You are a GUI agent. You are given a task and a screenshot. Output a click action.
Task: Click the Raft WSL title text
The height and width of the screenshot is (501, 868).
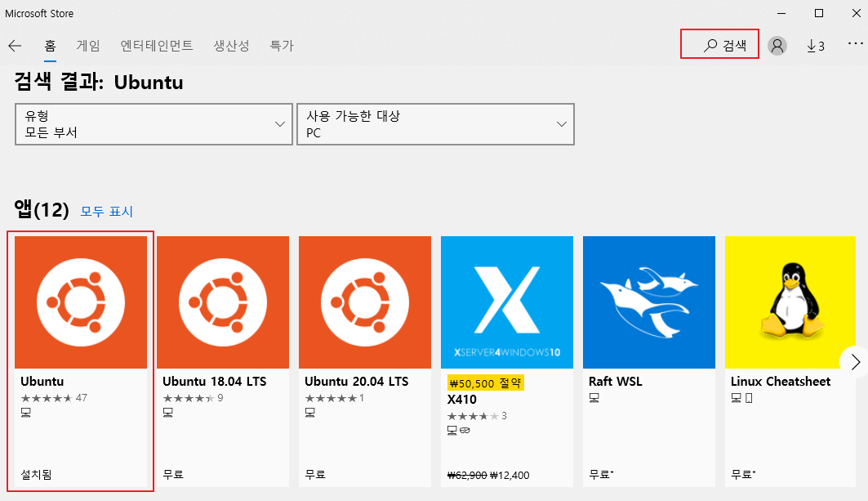coord(616,382)
